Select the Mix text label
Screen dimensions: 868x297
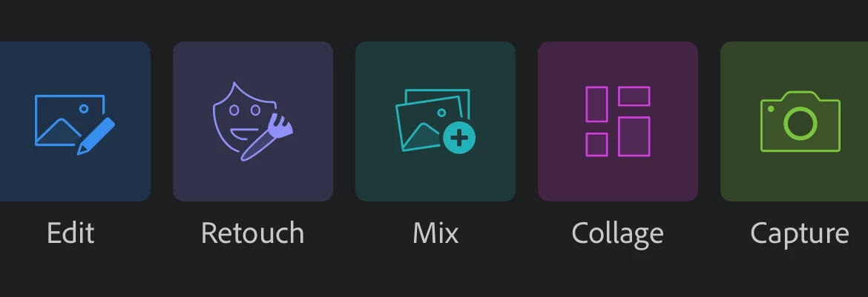click(435, 233)
